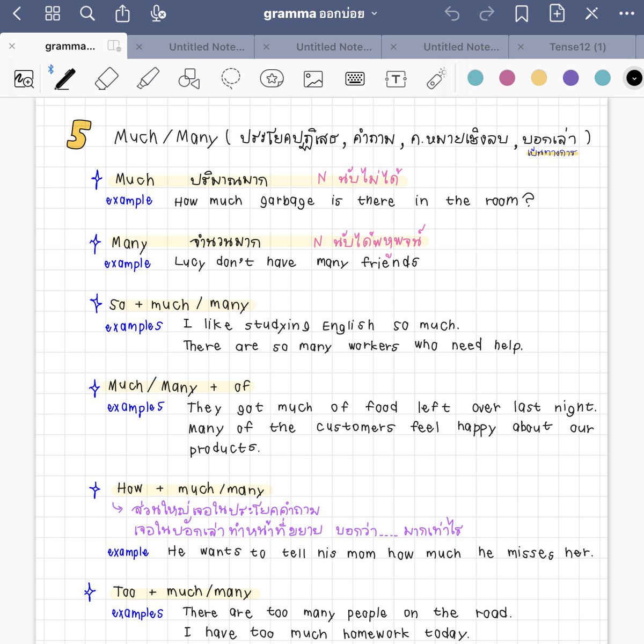
Task: Tap the 'Much / Many + of' heading
Action: (179, 386)
